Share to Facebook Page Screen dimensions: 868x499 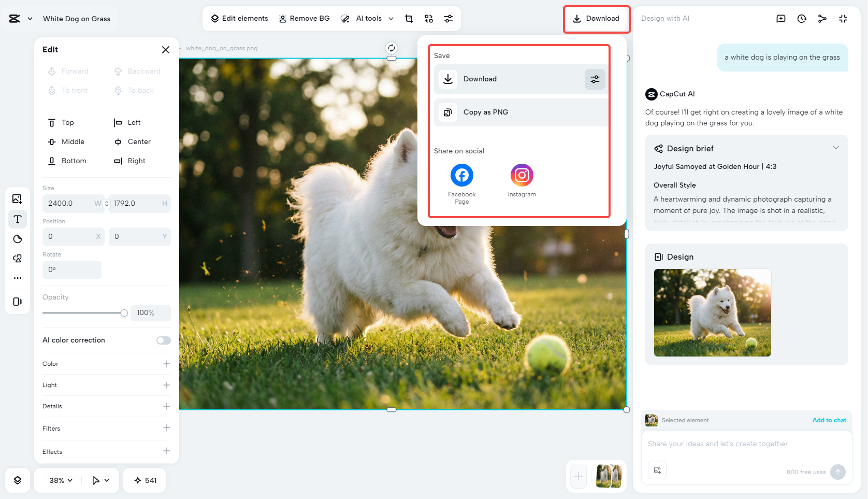[x=462, y=184]
